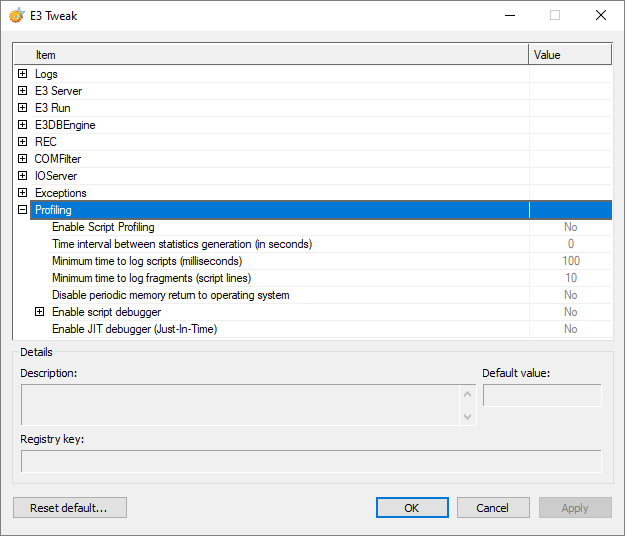Click the Value column header
The height and width of the screenshot is (536, 625).
[570, 55]
